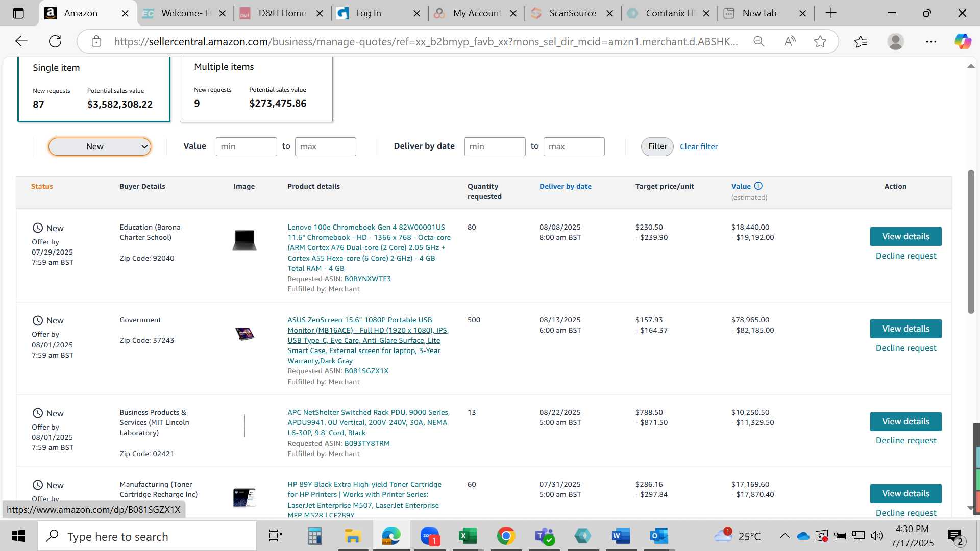980x551 pixels.
Task: Click the zoom magnifier icon in address bar
Action: pyautogui.click(x=759, y=41)
